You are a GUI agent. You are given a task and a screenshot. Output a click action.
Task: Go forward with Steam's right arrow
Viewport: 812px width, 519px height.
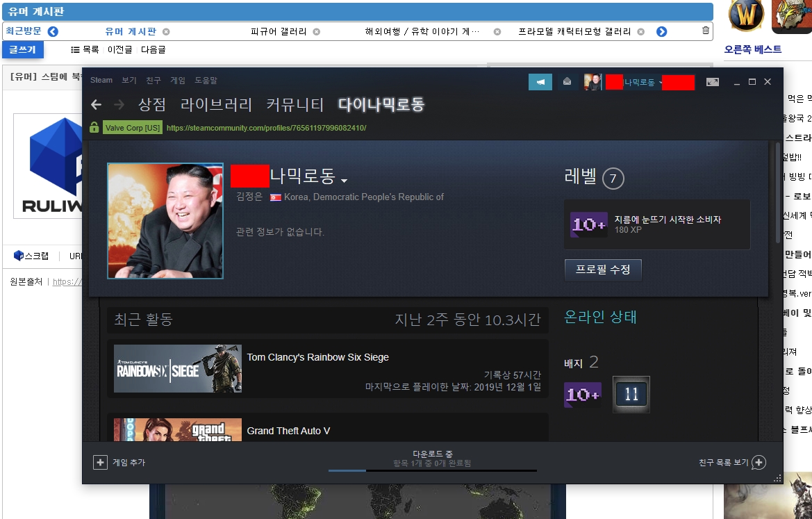coord(119,105)
